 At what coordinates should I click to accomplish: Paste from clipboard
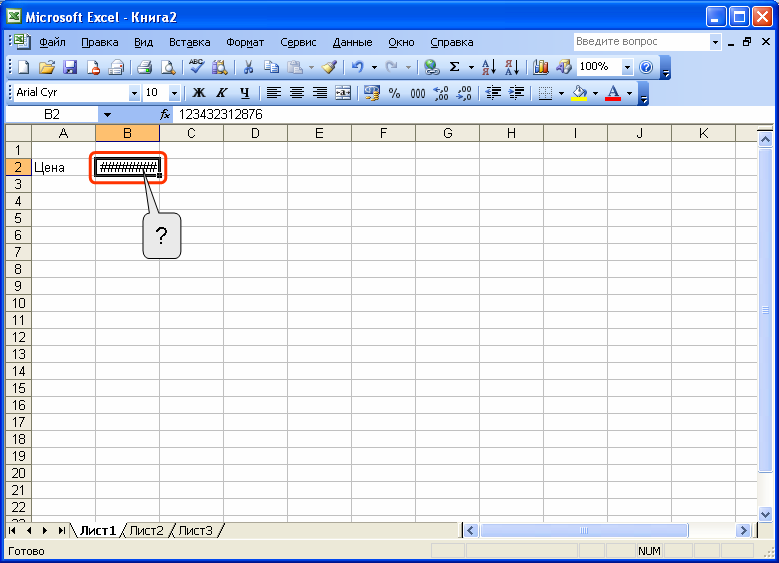295,67
